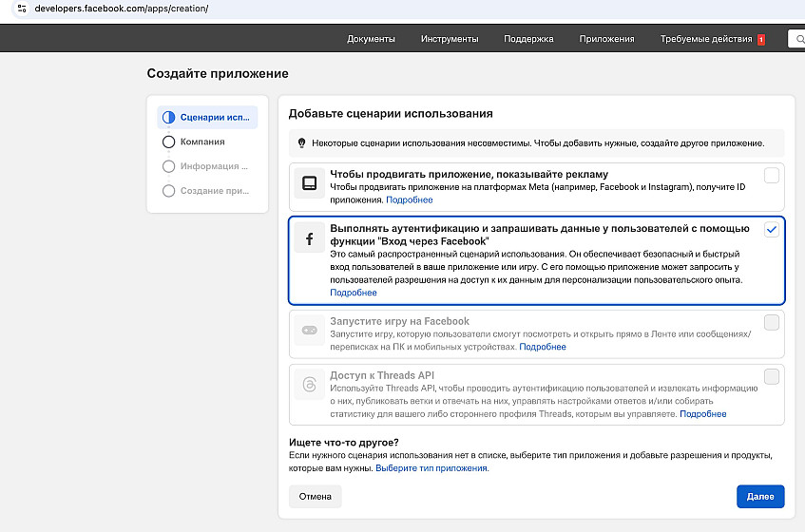The width and height of the screenshot is (805, 532).
Task: Open Подробнее link in Facebook game scenario
Action: [543, 347]
